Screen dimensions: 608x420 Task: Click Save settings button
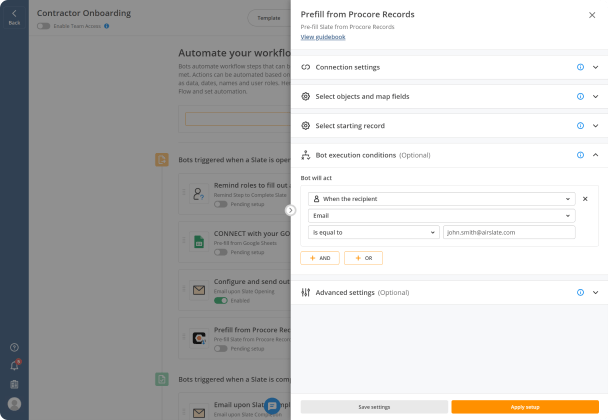[374, 407]
